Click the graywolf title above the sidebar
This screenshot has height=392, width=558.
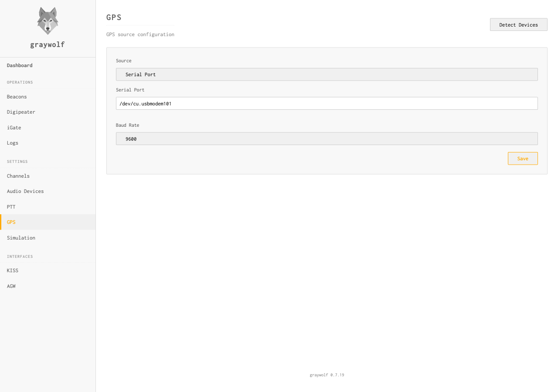(x=47, y=44)
